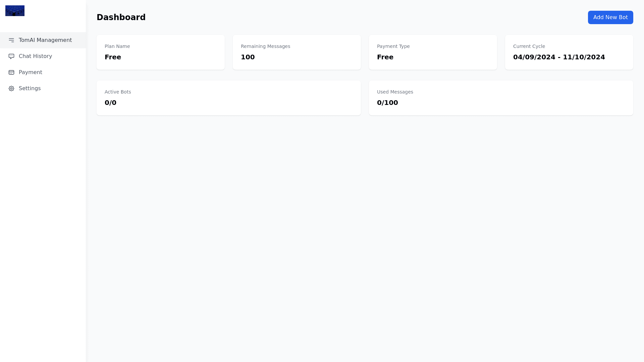644x362 pixels.
Task: Click the Add New Bot button
Action: [x=610, y=17]
